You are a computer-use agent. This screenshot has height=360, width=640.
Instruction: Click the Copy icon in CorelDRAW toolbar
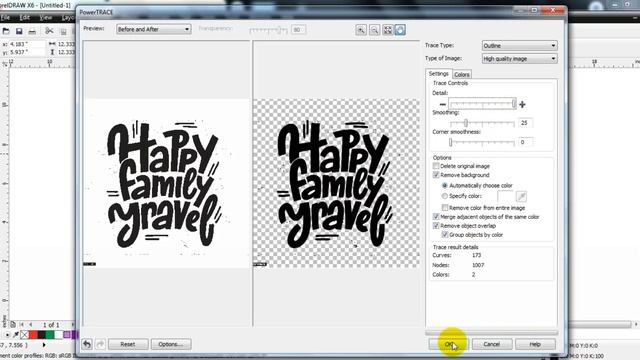(63, 31)
